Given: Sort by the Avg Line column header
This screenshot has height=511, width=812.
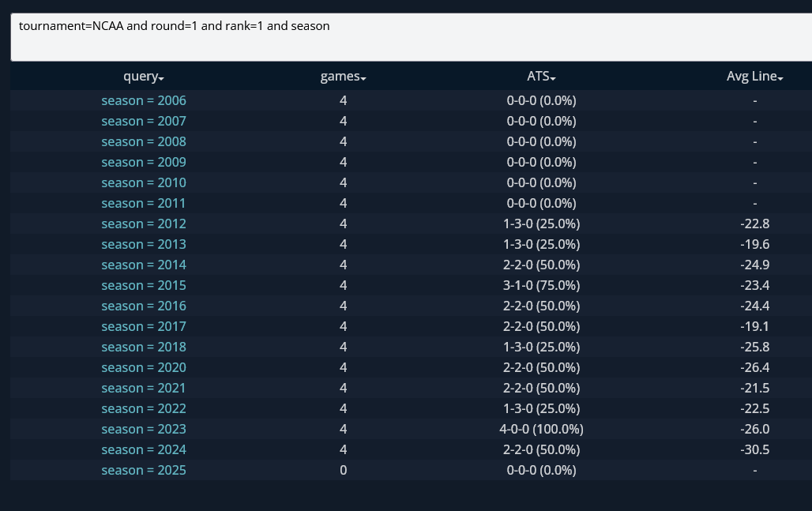Looking at the screenshot, I should point(754,77).
